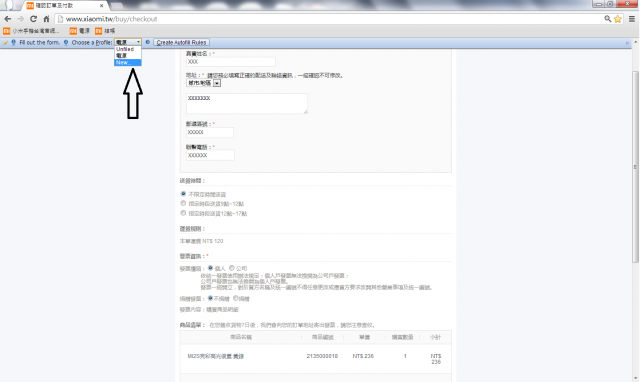Click the info icon before 'Fill out the form'
Viewport: 640px width, 382px height.
point(13,42)
